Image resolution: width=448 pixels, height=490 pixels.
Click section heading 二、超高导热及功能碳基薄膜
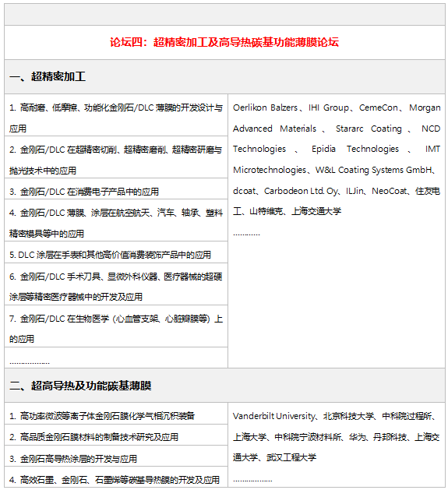[x=80, y=386]
